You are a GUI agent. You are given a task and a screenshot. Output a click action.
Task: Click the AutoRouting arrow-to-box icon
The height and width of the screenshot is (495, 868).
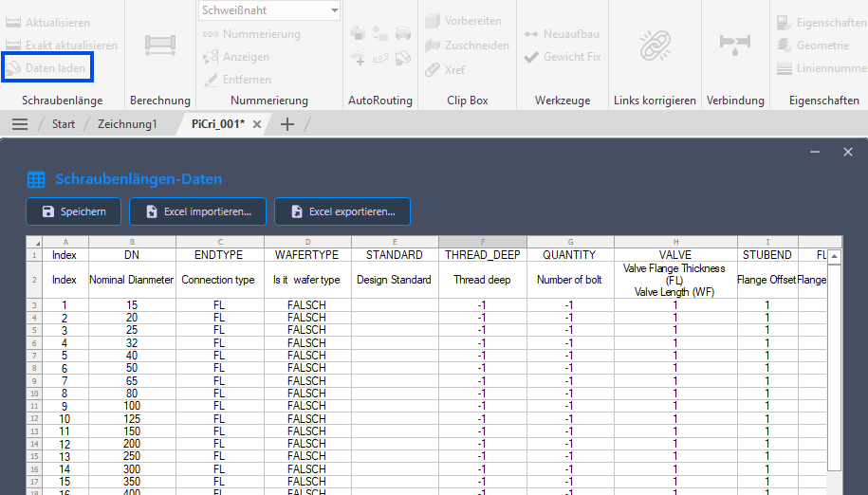click(x=380, y=34)
